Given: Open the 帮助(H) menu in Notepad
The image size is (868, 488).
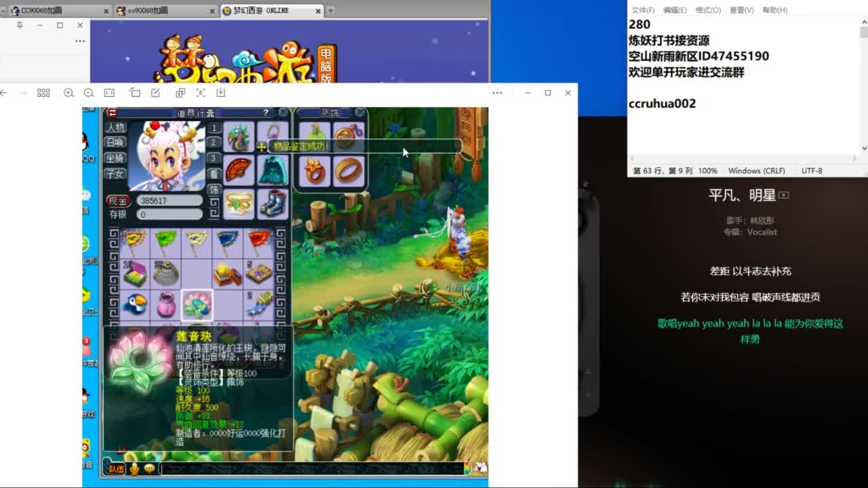Looking at the screenshot, I should pyautogui.click(x=774, y=10).
